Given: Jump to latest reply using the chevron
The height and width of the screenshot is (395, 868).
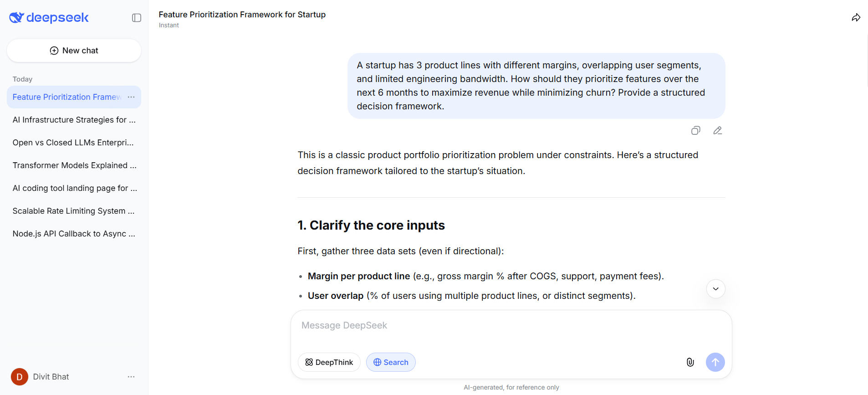Looking at the screenshot, I should pyautogui.click(x=715, y=289).
